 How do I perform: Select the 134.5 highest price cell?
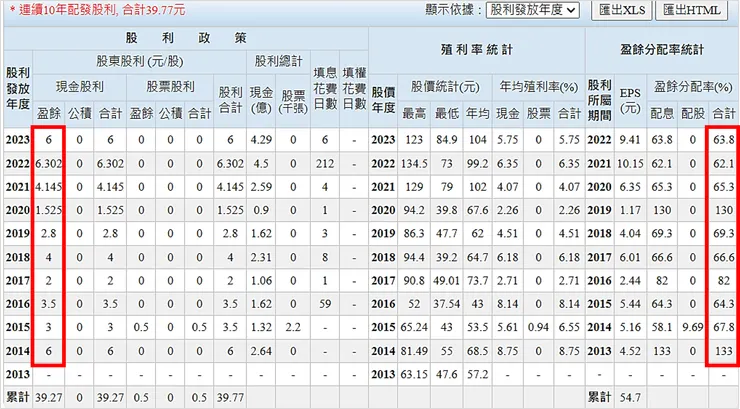pyautogui.click(x=414, y=164)
